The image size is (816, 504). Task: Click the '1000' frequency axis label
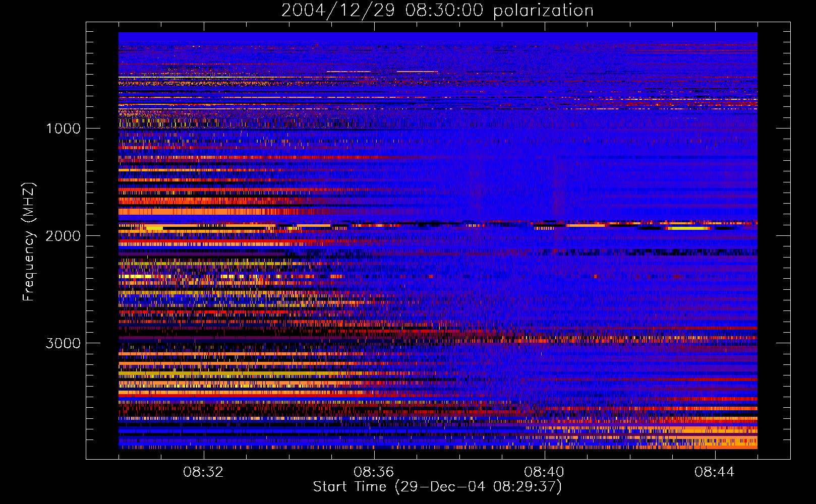click(63, 129)
